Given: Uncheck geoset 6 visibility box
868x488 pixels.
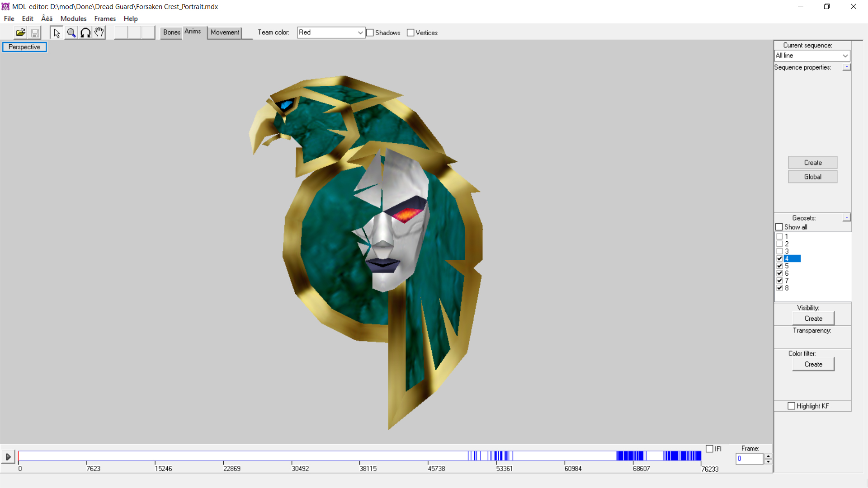Looking at the screenshot, I should click(x=779, y=273).
